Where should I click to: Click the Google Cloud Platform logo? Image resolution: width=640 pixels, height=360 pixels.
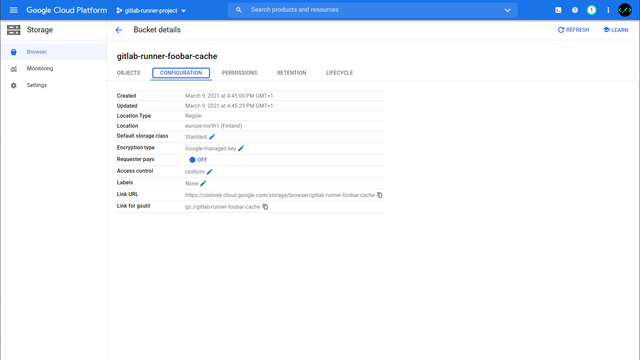67,10
